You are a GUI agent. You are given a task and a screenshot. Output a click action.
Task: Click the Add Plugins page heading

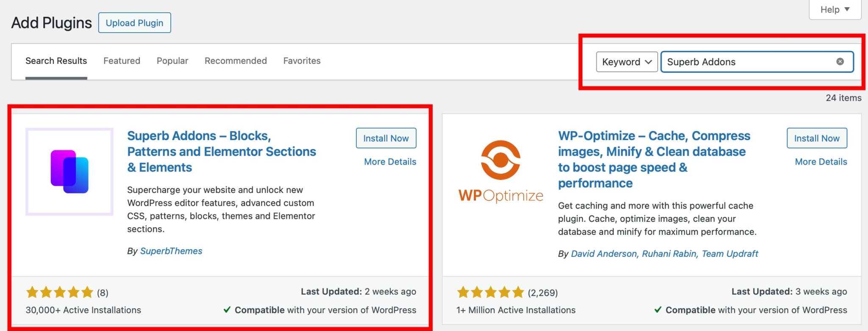pos(51,23)
